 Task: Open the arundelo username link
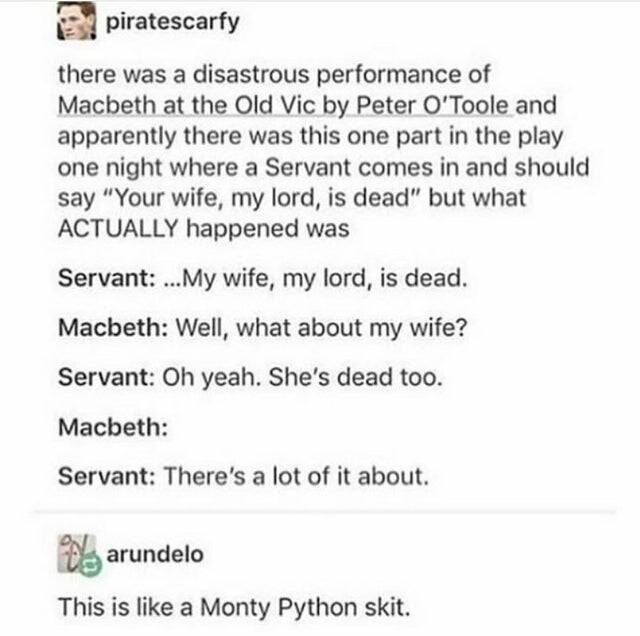tap(153, 553)
